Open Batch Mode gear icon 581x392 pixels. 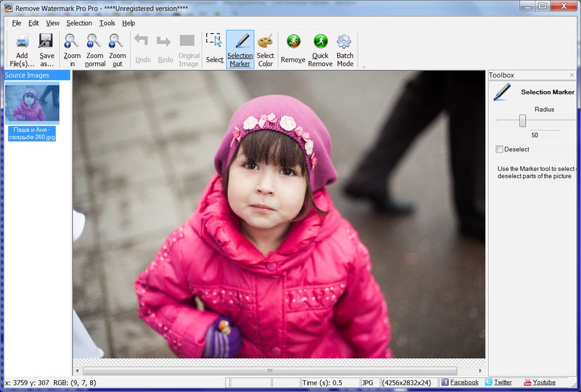click(344, 42)
